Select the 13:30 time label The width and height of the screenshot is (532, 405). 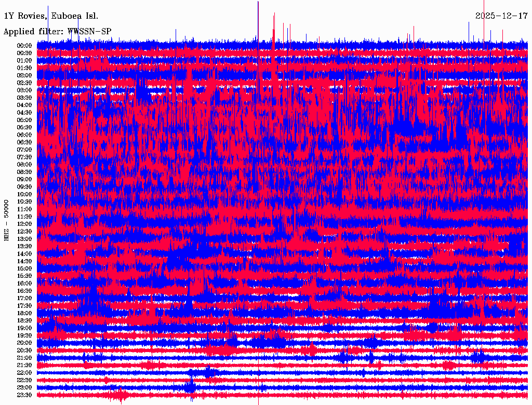click(24, 246)
